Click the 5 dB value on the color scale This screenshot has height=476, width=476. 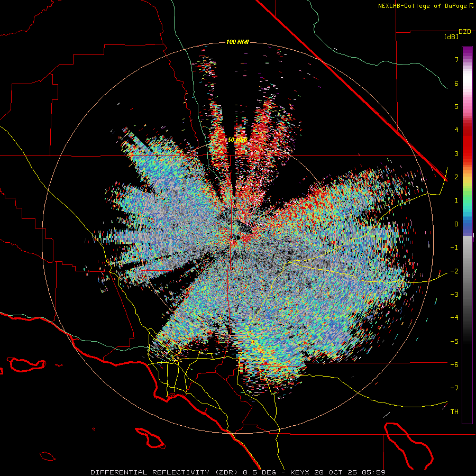(x=456, y=106)
